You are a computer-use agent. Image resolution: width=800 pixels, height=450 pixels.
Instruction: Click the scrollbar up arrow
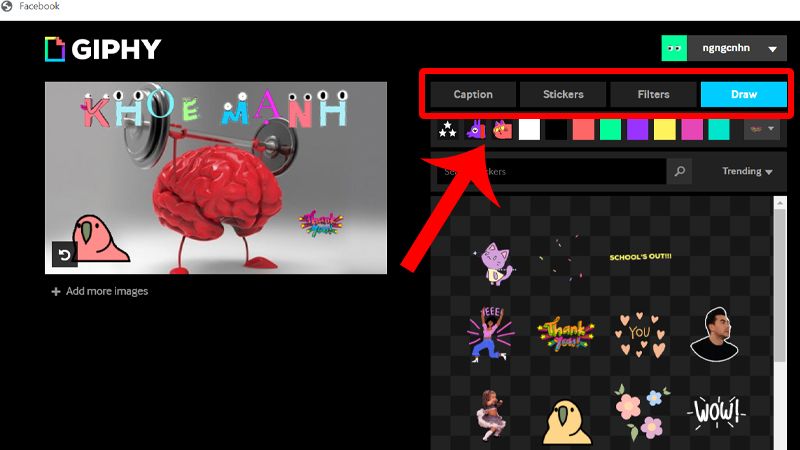780,203
